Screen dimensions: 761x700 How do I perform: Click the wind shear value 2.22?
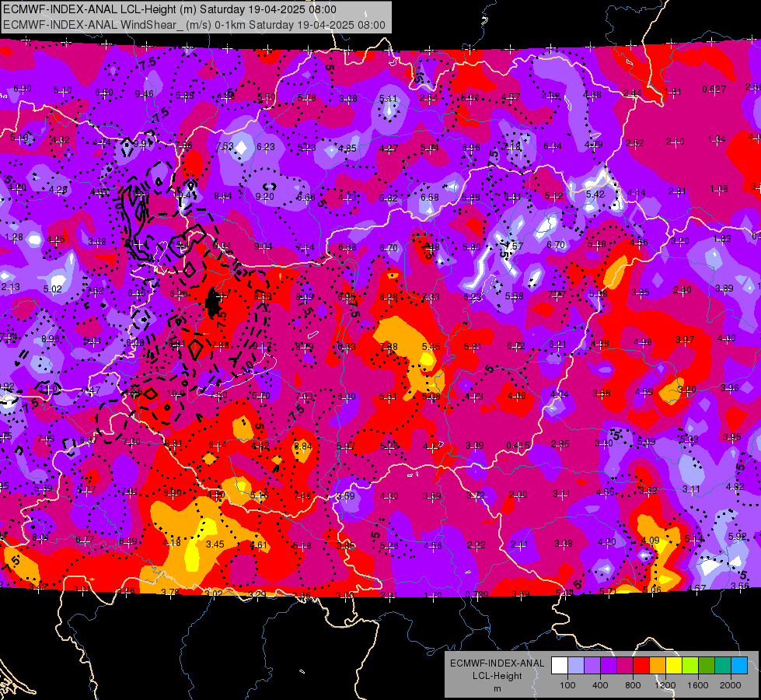(x=476, y=545)
